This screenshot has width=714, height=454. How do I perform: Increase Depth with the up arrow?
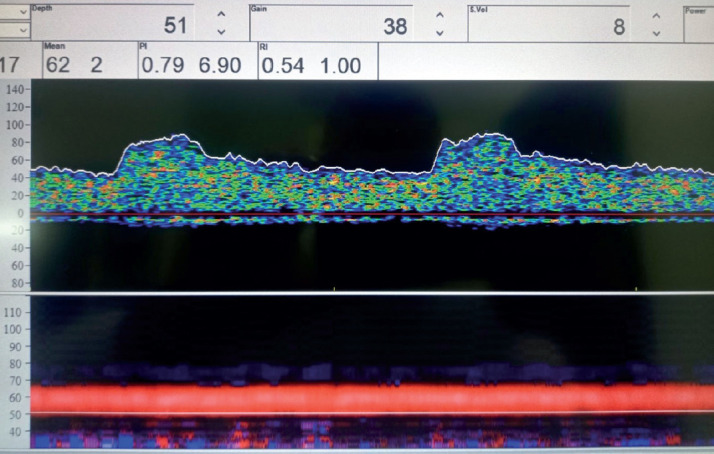219,17
